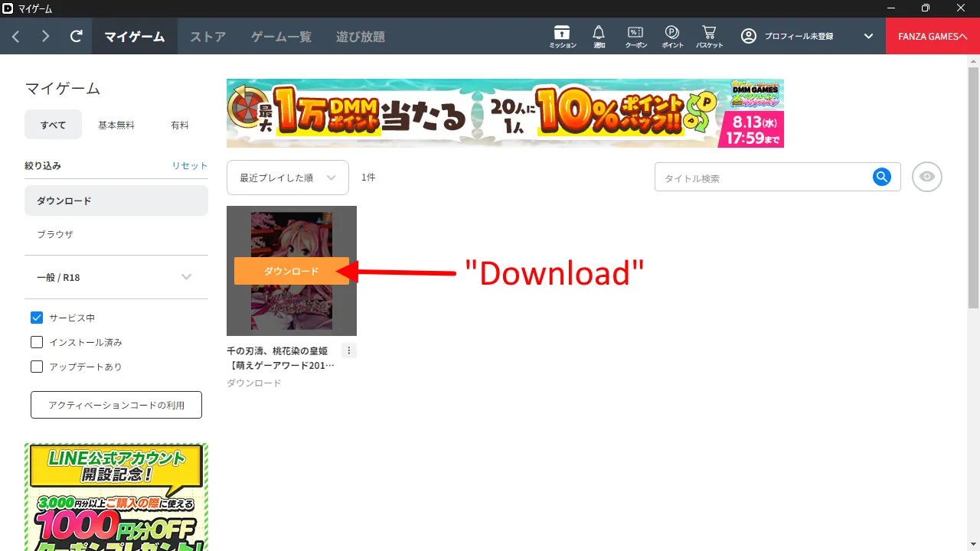Open the Missions (ミッション) icon
The image size is (980, 551).
click(x=563, y=36)
